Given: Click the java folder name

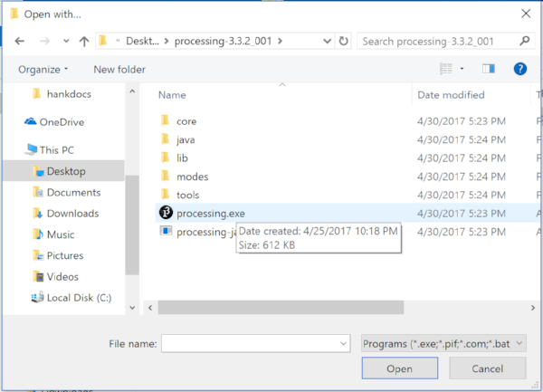Looking at the screenshot, I should [x=186, y=140].
